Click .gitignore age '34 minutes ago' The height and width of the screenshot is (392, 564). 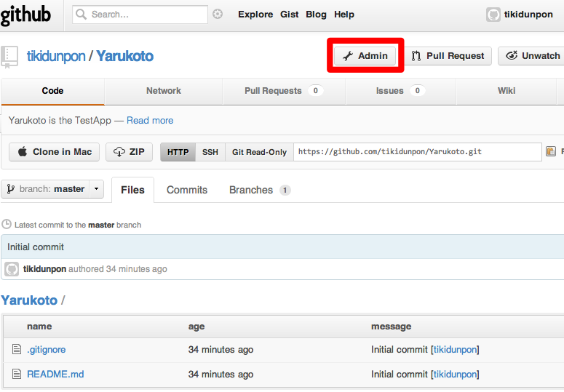tap(221, 349)
